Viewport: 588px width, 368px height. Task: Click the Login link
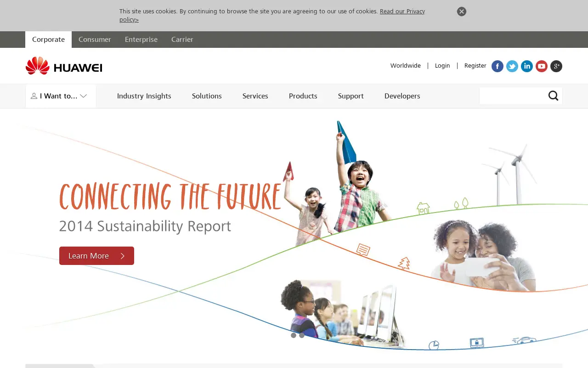coord(442,66)
